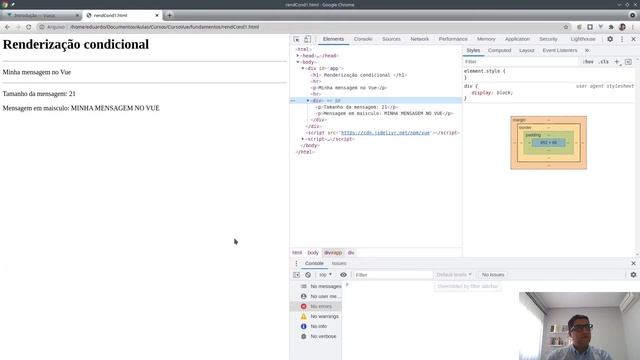The image size is (640, 360).
Task: Expand the head element node
Action: [298, 56]
